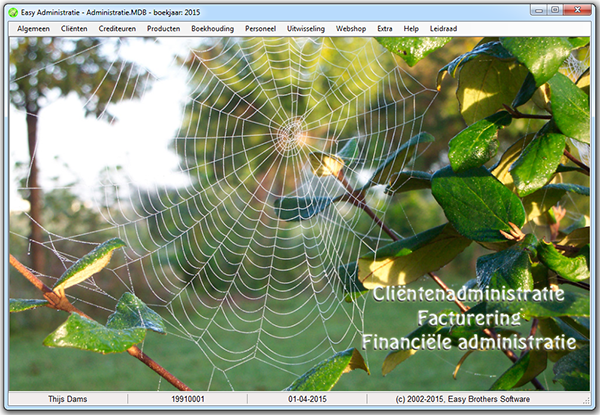This screenshot has width=600, height=415.
Task: Expand the Webshop menu
Action: 351,29
